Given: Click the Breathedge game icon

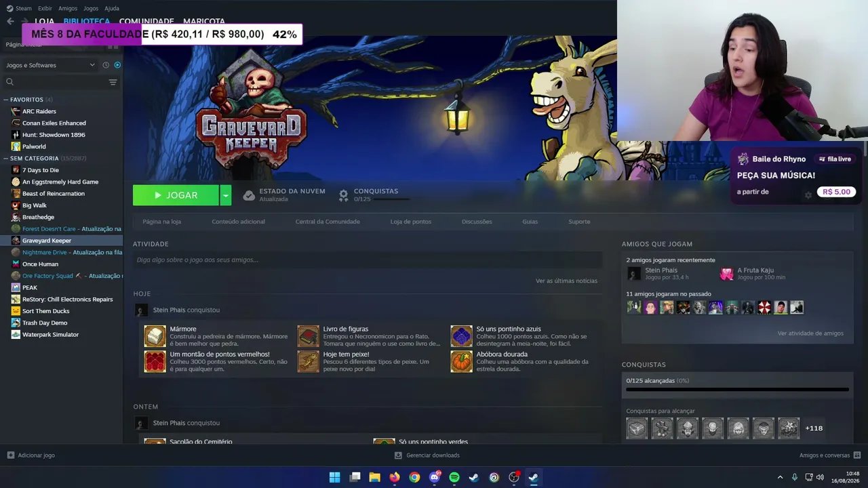Looking at the screenshot, I should 16,217.
